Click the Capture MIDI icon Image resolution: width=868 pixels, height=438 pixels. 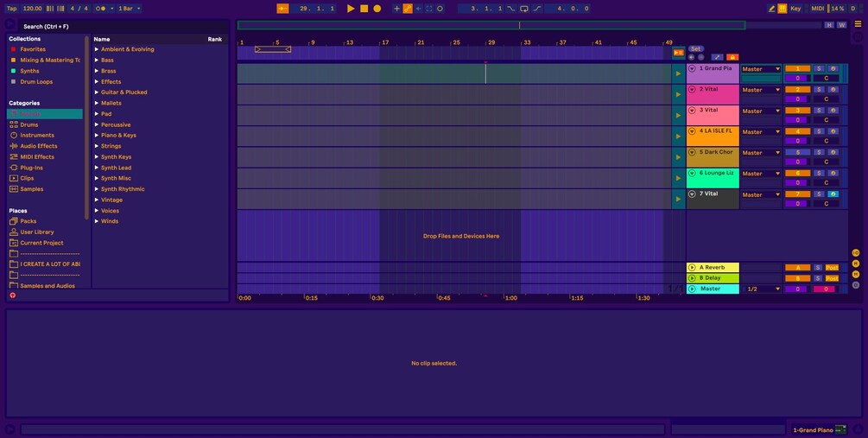coord(429,9)
